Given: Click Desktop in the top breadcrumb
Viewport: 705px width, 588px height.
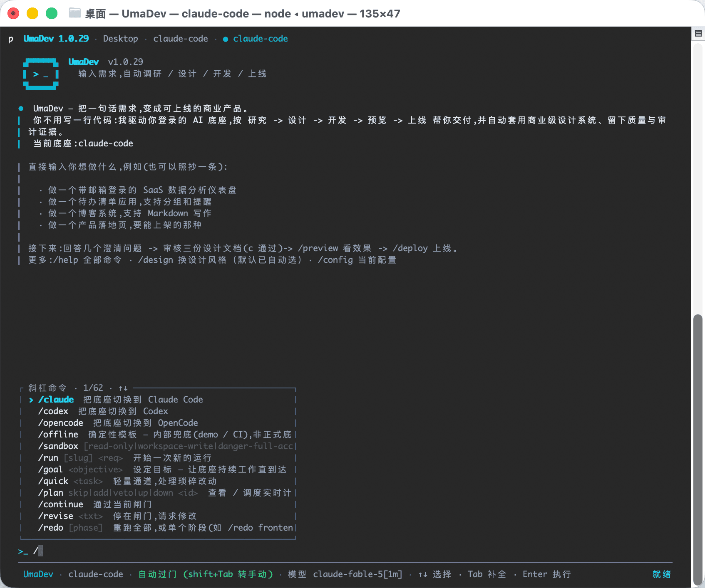Looking at the screenshot, I should pos(120,39).
